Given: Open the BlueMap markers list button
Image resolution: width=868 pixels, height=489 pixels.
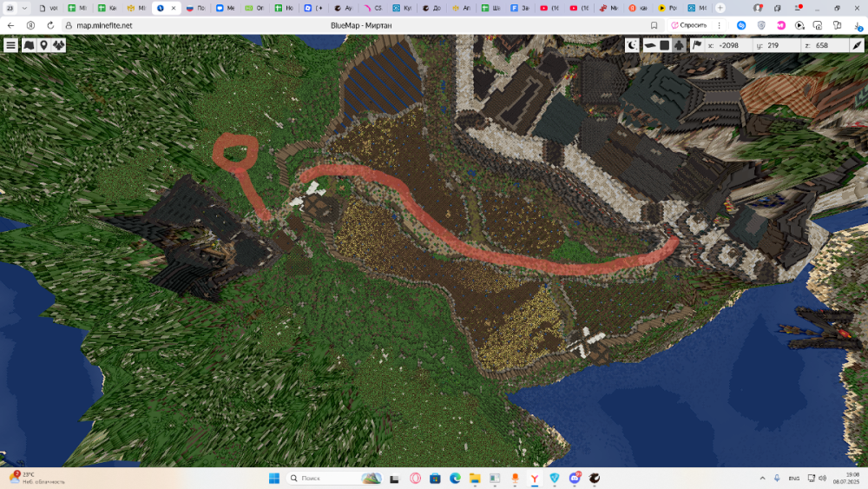Looking at the screenshot, I should (43, 45).
